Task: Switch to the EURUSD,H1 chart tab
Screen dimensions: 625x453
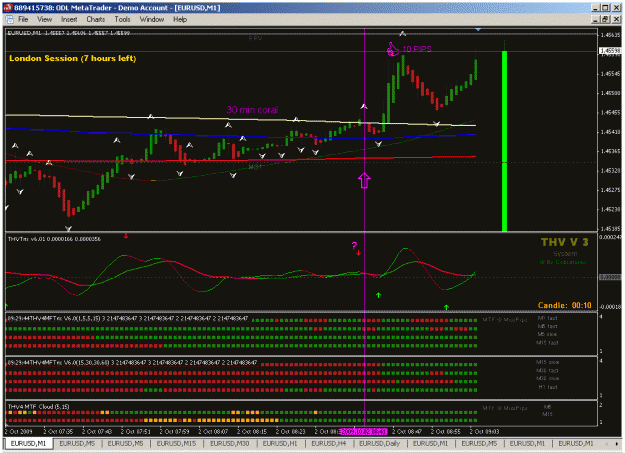Action: tap(280, 443)
